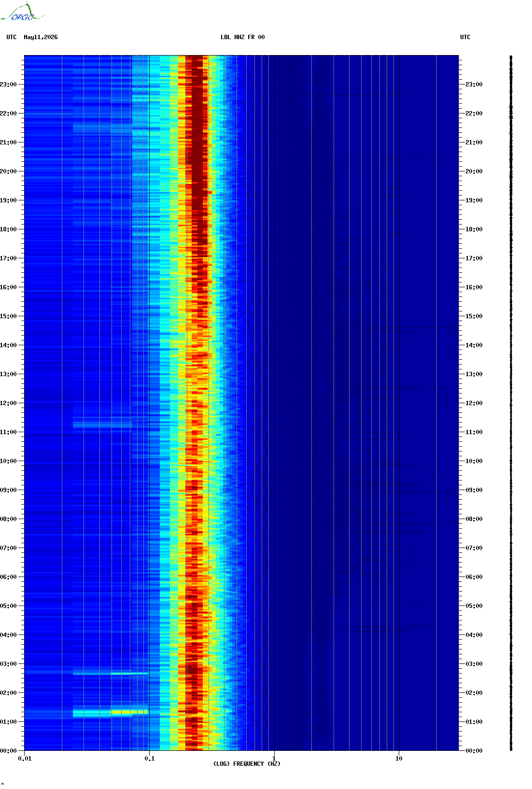The image size is (532, 789).
Task: Click the 15:00 label on right axis
Action: tap(474, 316)
